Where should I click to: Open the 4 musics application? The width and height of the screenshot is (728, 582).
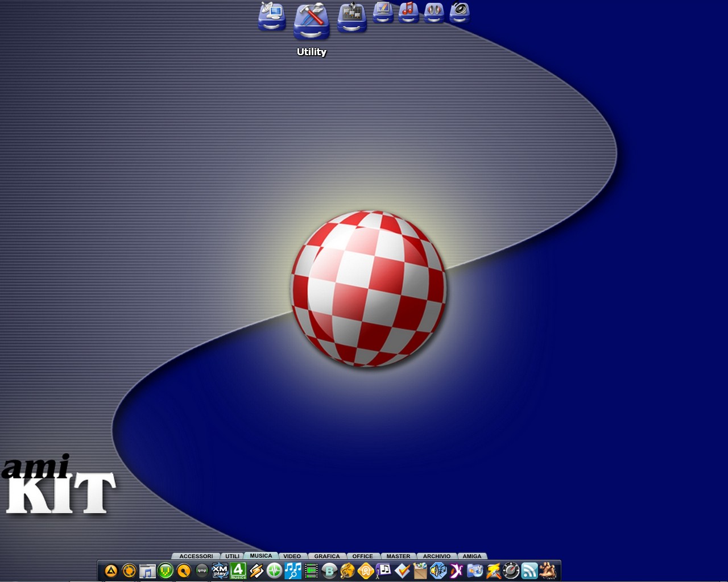pyautogui.click(x=238, y=570)
